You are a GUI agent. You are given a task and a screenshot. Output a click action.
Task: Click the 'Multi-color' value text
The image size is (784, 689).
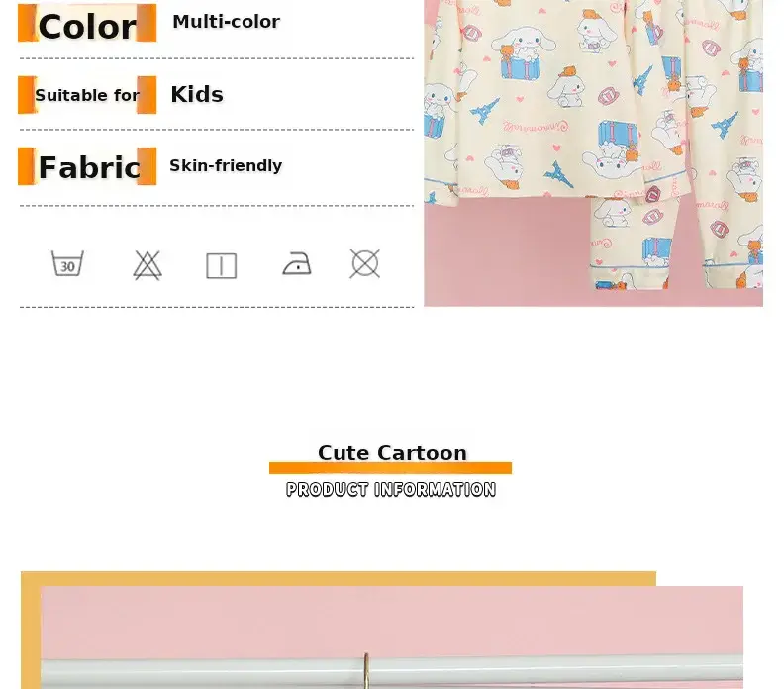point(226,22)
